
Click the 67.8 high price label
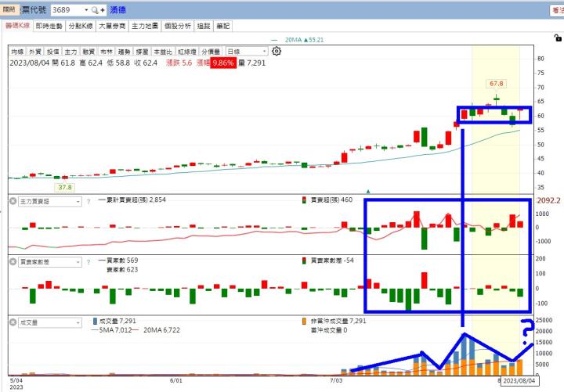(x=495, y=84)
